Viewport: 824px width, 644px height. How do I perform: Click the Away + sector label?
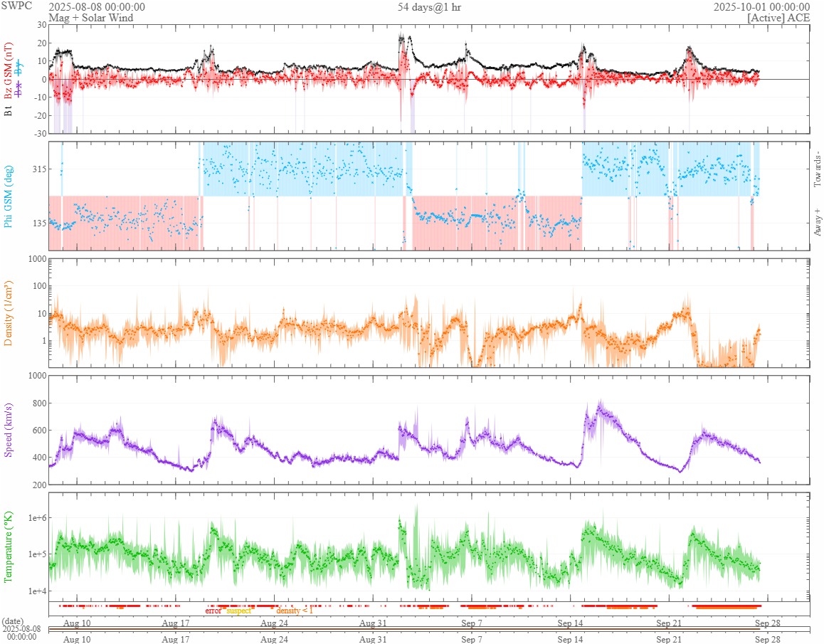click(817, 222)
